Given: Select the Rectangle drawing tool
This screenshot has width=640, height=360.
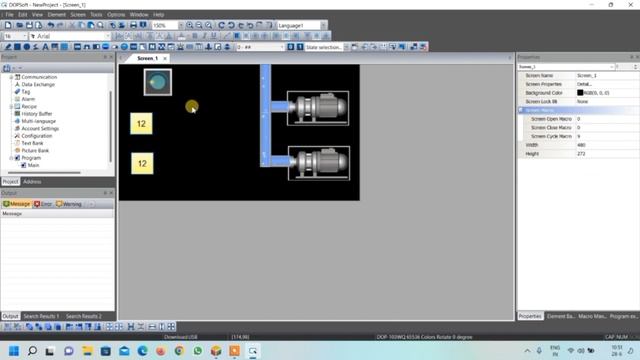Looking at the screenshot, I should click(17, 47).
